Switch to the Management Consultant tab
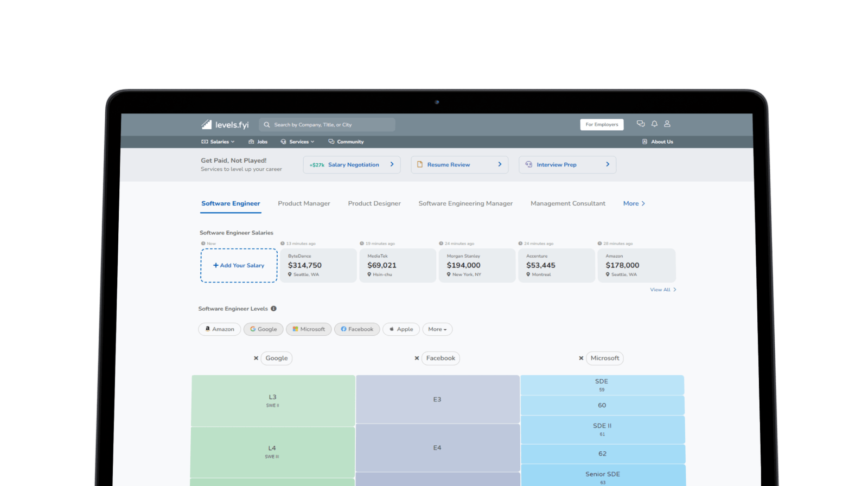The image size is (868, 486). tap(568, 203)
